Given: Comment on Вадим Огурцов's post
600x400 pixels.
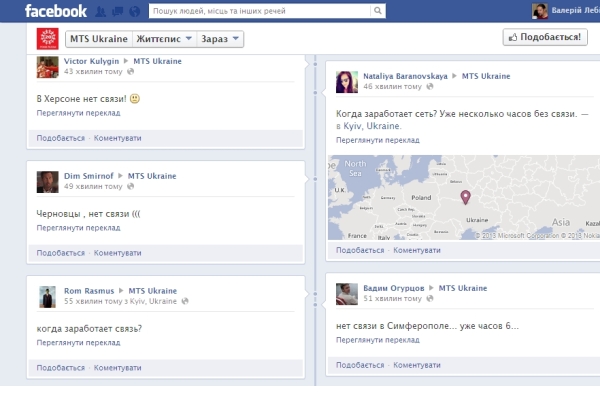Looking at the screenshot, I should [417, 365].
